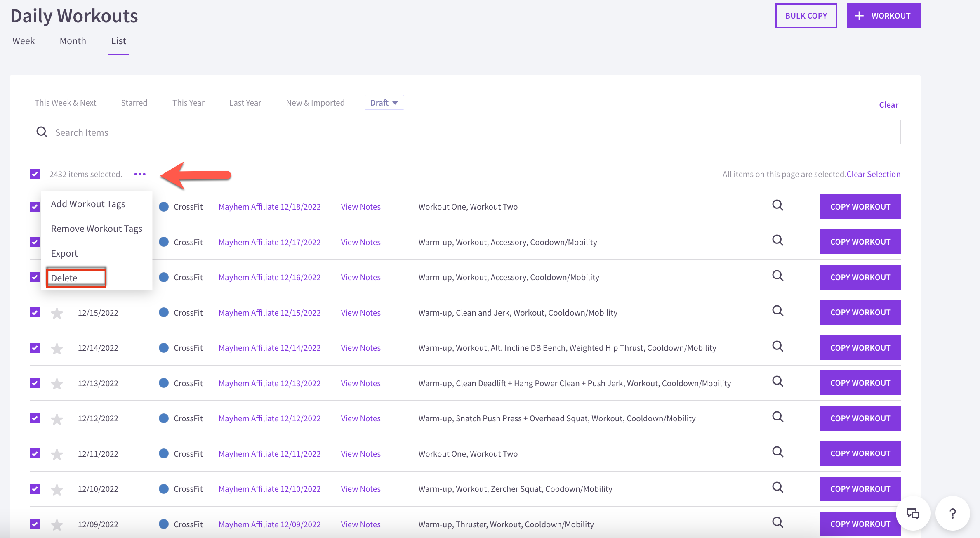Preview the 12/12/2022 workout with magnifier icon
980x538 pixels.
(777, 417)
